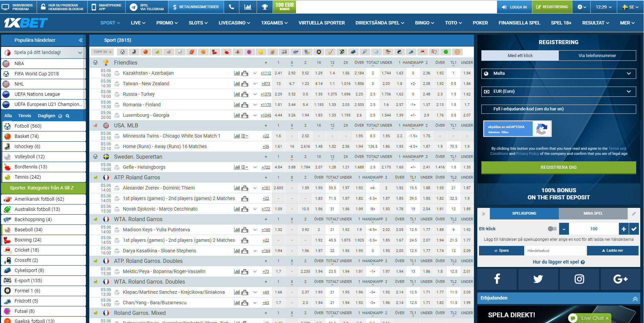Click the search magnifier in sports filter tabs
Image resolution: width=644 pixels, height=323 pixels.
68,116
